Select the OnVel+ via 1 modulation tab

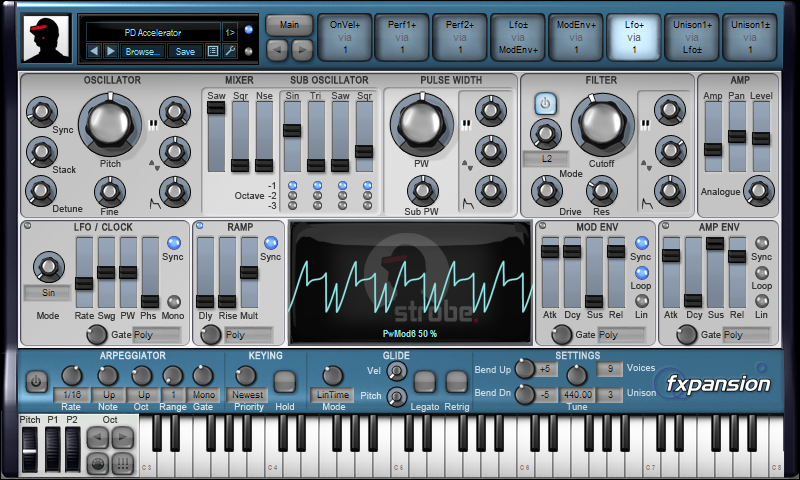[345, 37]
